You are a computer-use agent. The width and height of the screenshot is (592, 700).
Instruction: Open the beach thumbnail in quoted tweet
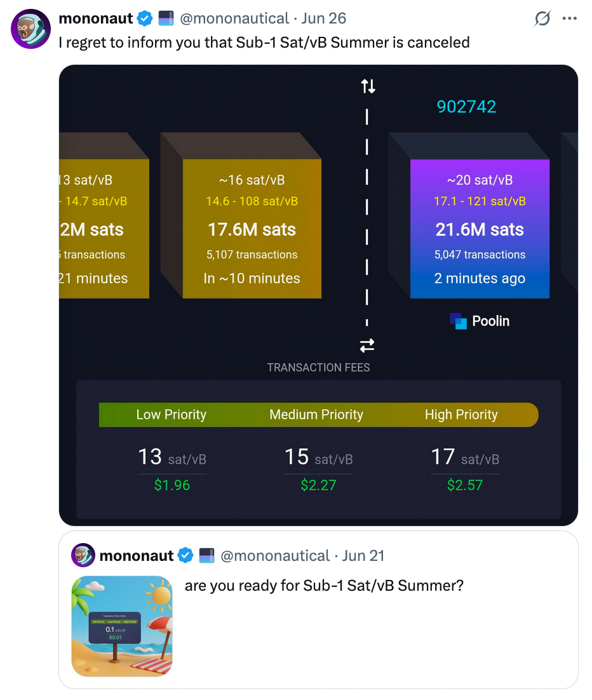pos(122,626)
